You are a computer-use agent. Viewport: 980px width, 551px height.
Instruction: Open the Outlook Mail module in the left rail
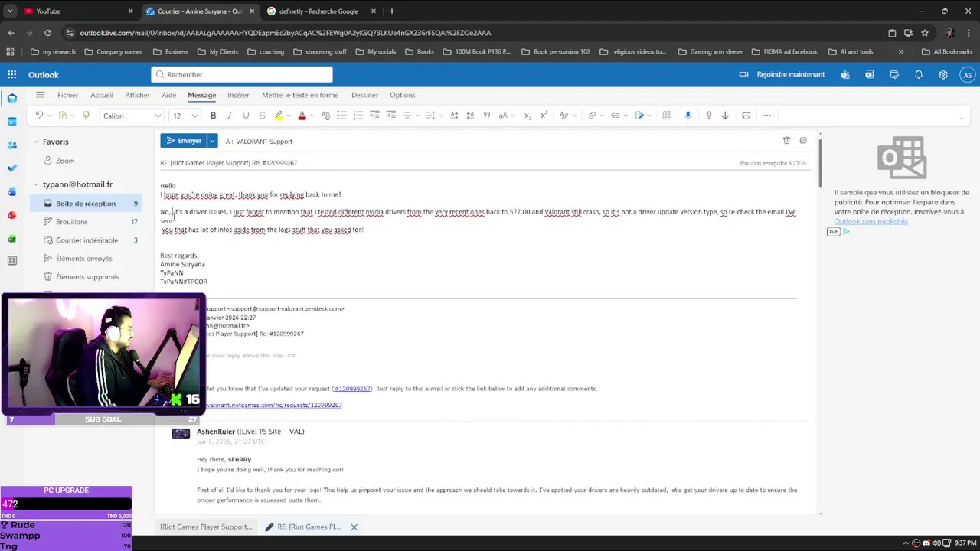tap(12, 98)
